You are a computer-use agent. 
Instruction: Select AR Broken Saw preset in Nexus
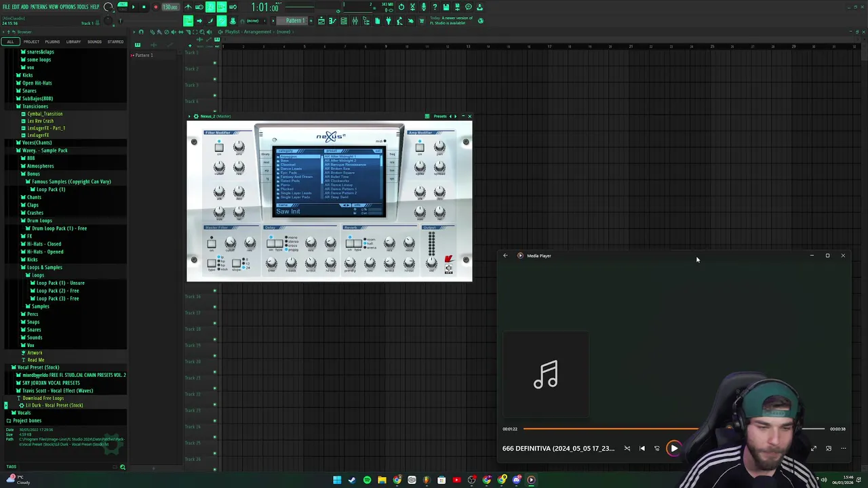coord(337,169)
